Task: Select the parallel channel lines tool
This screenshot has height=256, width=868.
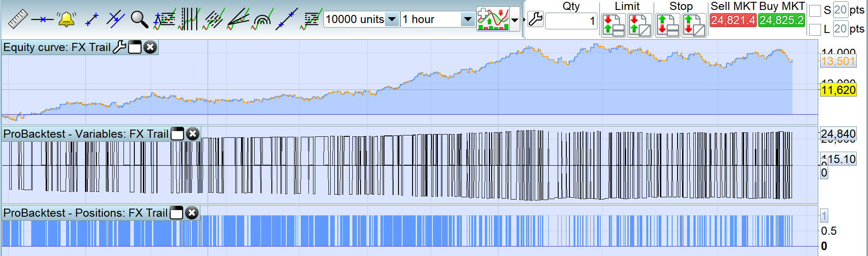Action: coord(115,19)
